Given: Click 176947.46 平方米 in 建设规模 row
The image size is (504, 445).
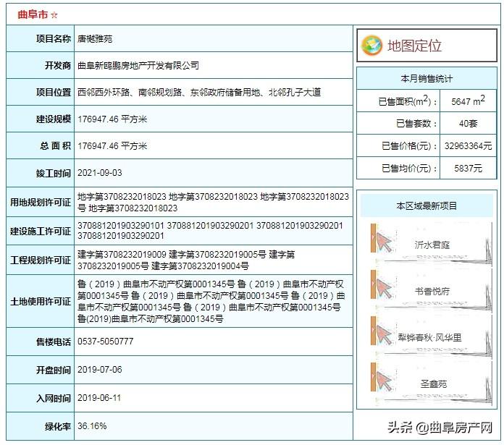Looking at the screenshot, I should coord(112,119).
